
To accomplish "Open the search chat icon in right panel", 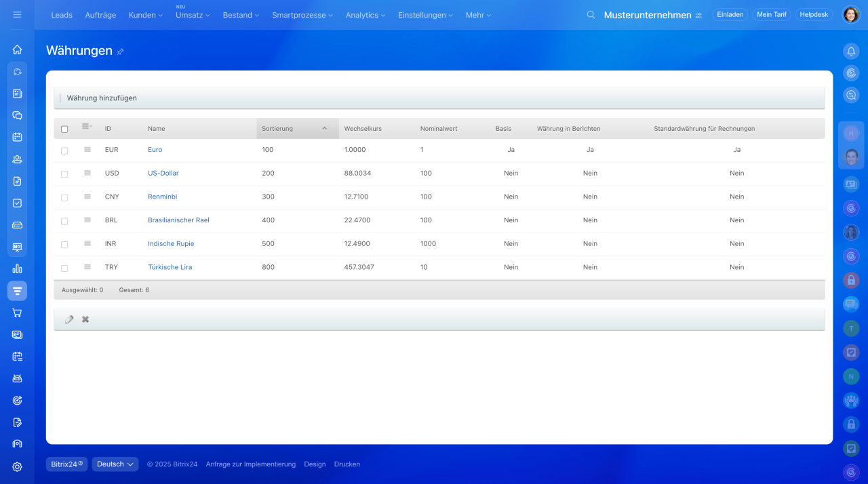I will click(851, 95).
